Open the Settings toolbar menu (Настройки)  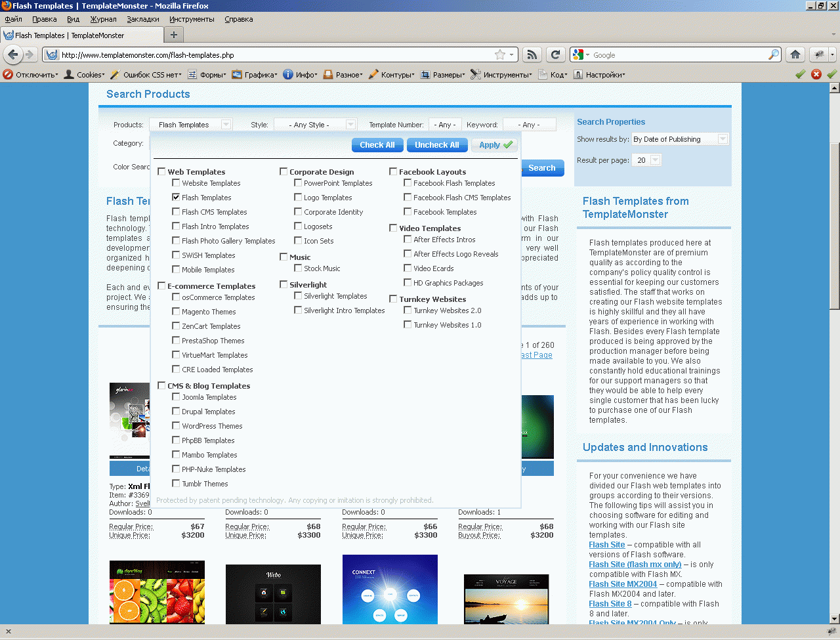[x=600, y=75]
